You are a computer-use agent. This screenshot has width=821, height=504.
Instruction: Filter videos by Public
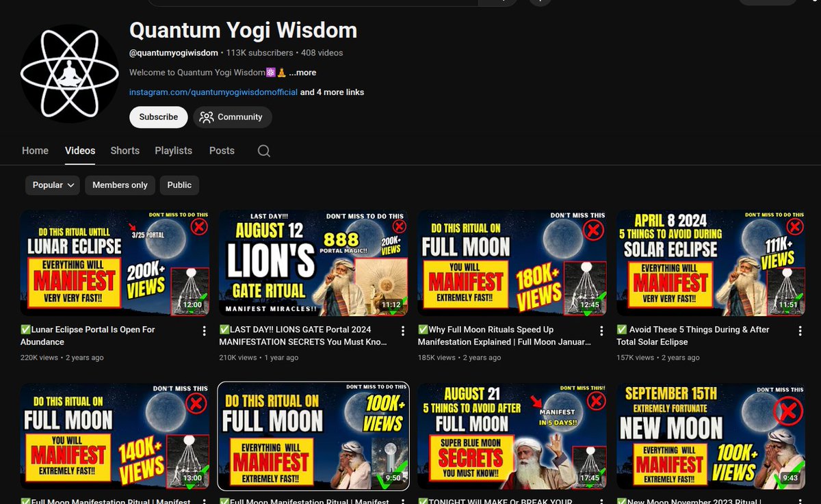click(x=180, y=185)
